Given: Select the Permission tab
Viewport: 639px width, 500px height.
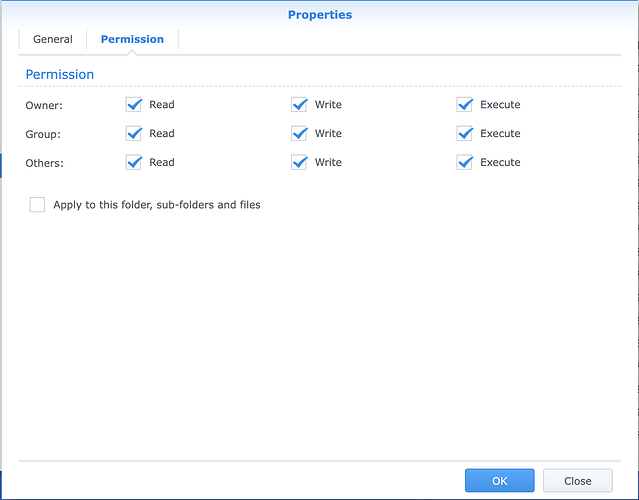Looking at the screenshot, I should [x=132, y=39].
